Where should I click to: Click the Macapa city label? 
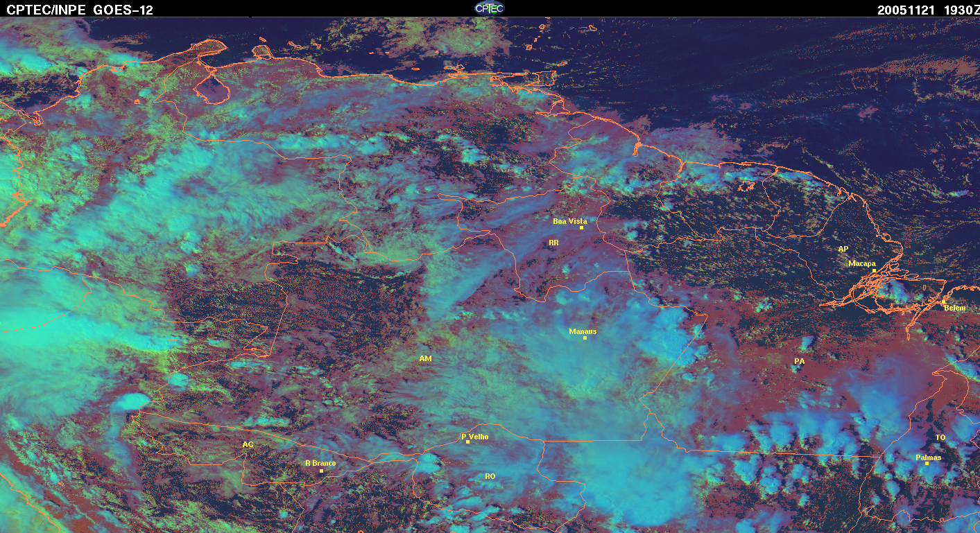[862, 263]
